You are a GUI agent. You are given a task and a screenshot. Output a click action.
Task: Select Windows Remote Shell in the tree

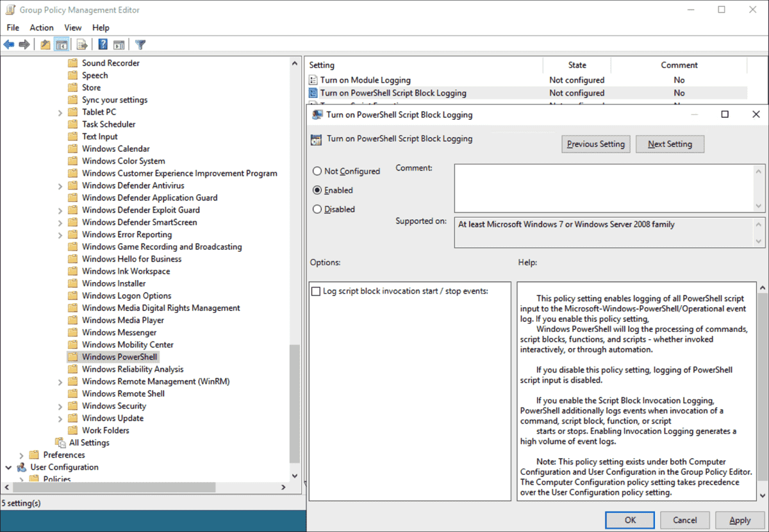point(123,393)
